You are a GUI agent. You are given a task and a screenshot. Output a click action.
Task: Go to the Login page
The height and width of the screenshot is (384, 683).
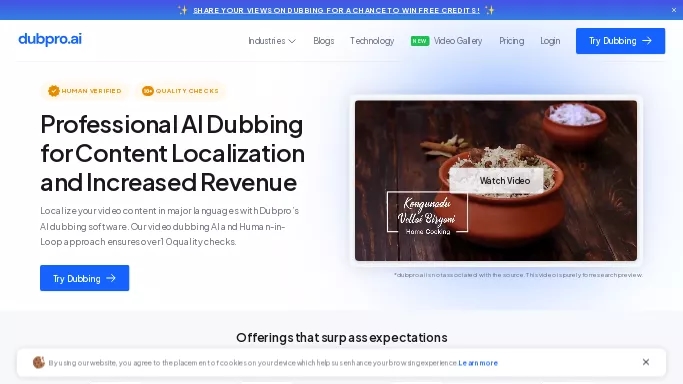pos(550,41)
